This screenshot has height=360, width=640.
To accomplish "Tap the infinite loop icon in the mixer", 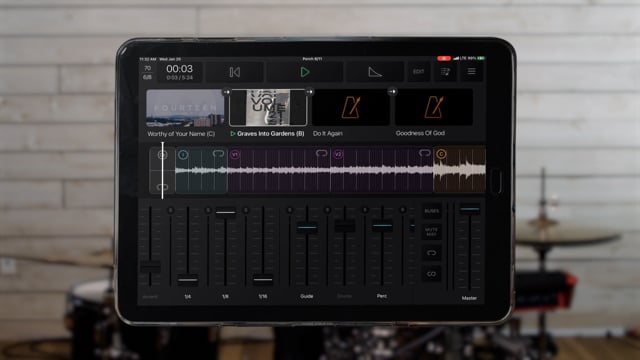I will point(431,274).
